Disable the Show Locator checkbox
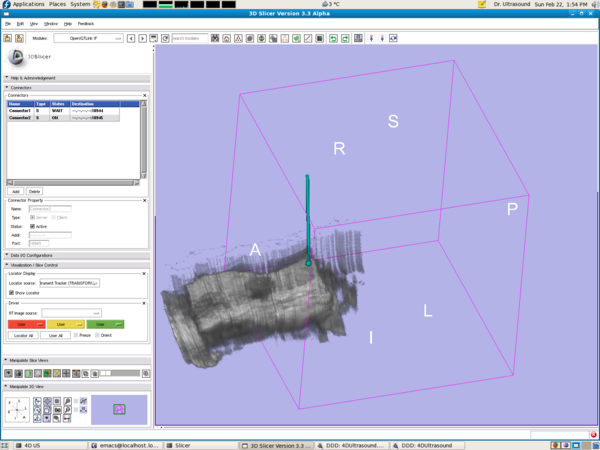600x450 pixels. (x=9, y=292)
